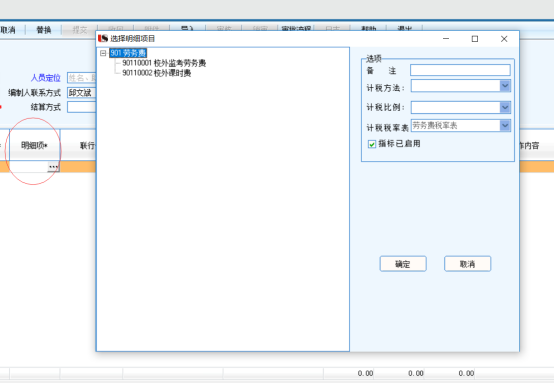The image size is (554, 384).
Task: Select 90110001 校外监考劳务费 in the tree
Action: click(x=164, y=63)
